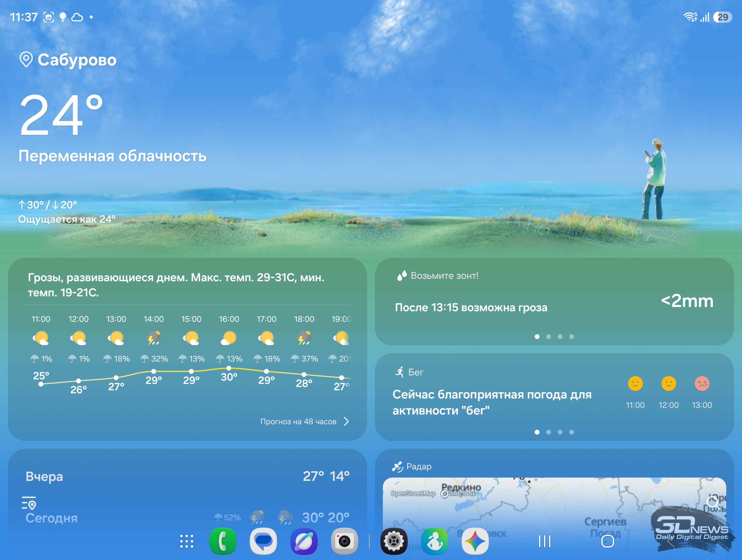The image size is (742, 560).
Task: Tap the battery indicator showing 29
Action: (x=723, y=17)
